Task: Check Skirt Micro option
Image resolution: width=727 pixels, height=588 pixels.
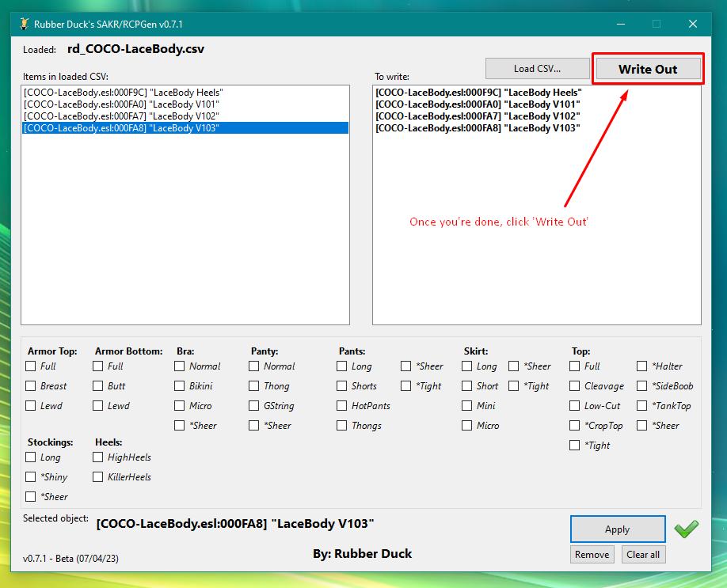Action: 467,425
